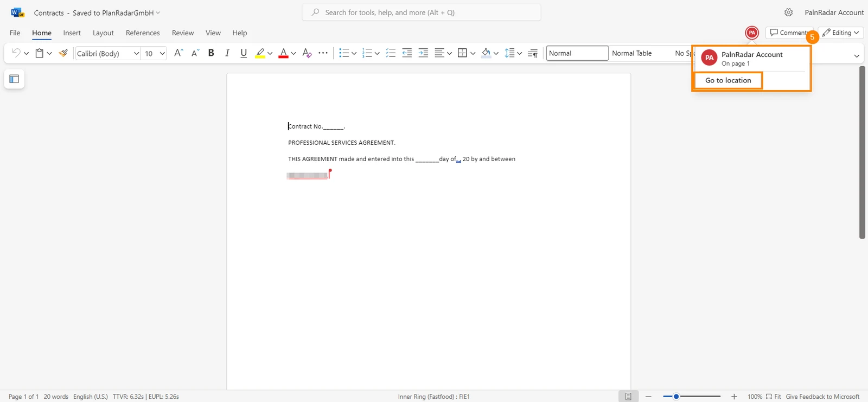
Task: Switch to the Home tab
Action: point(42,33)
